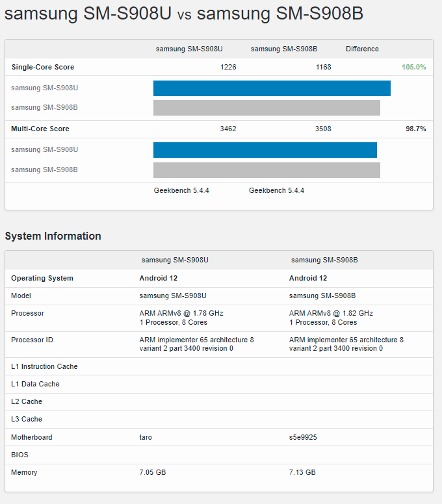
Task: Click the Single-Core Score row label
Action: point(42,68)
